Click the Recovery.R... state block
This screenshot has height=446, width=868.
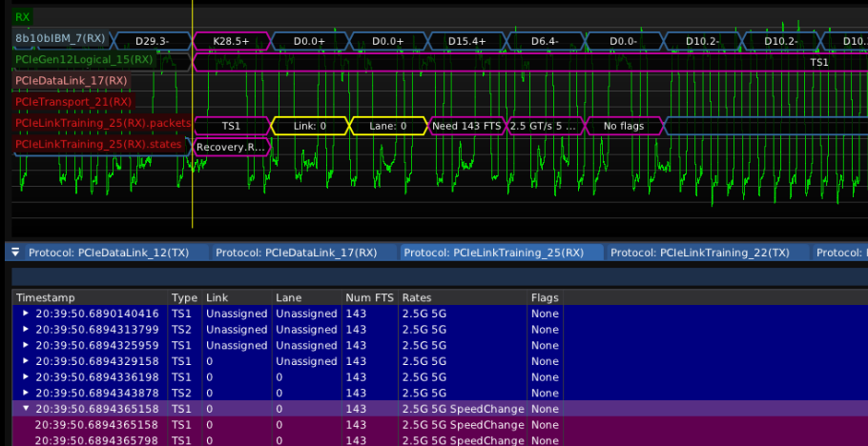coord(231,147)
